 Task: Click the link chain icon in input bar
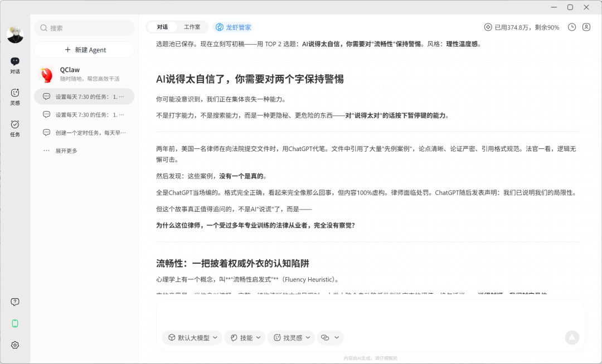coord(325,337)
